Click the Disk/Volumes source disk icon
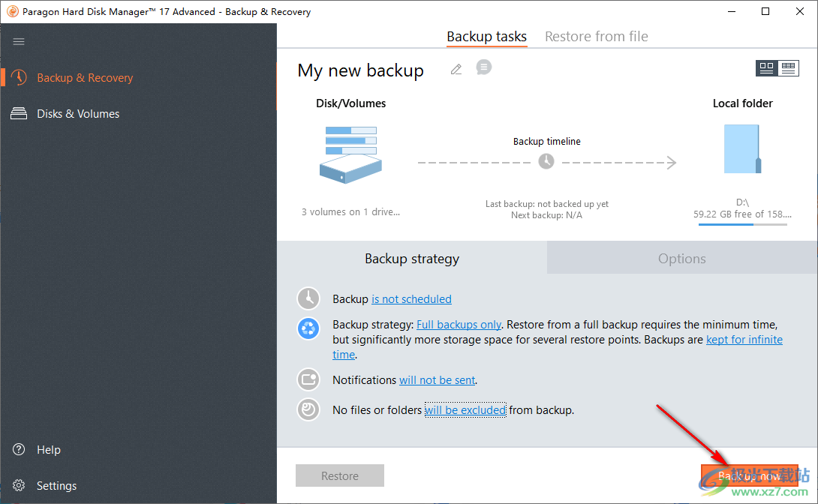The width and height of the screenshot is (818, 504). pos(350,154)
